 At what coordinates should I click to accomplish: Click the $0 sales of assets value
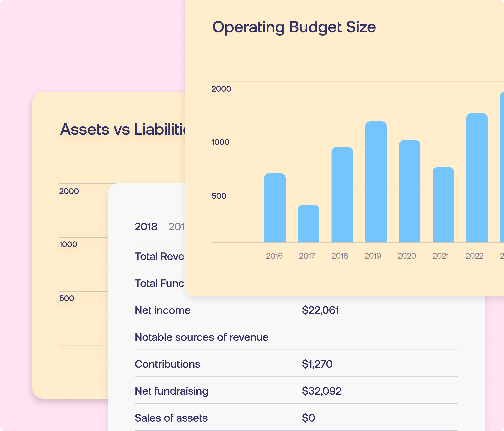(x=308, y=418)
